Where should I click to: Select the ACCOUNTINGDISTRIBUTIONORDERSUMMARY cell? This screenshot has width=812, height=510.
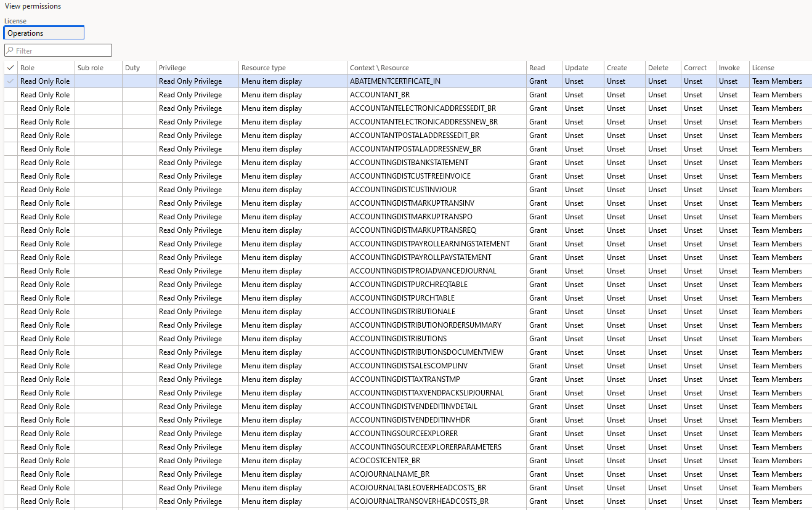point(437,325)
